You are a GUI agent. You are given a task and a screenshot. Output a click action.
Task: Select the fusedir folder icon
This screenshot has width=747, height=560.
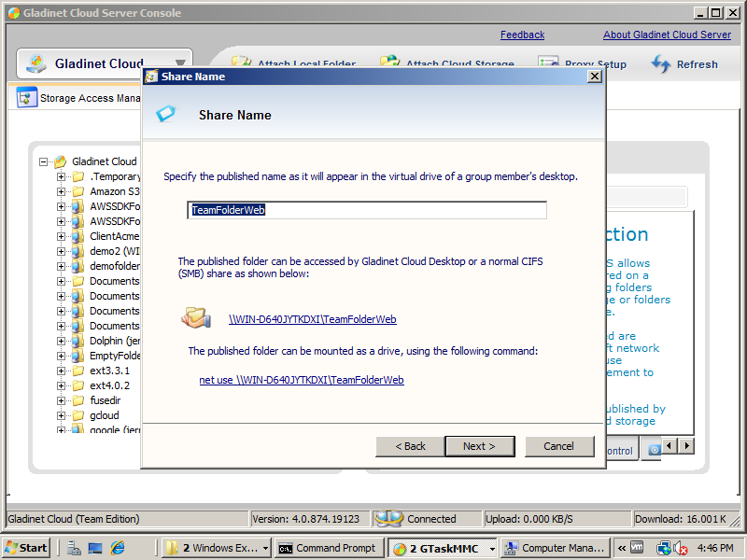click(x=78, y=400)
